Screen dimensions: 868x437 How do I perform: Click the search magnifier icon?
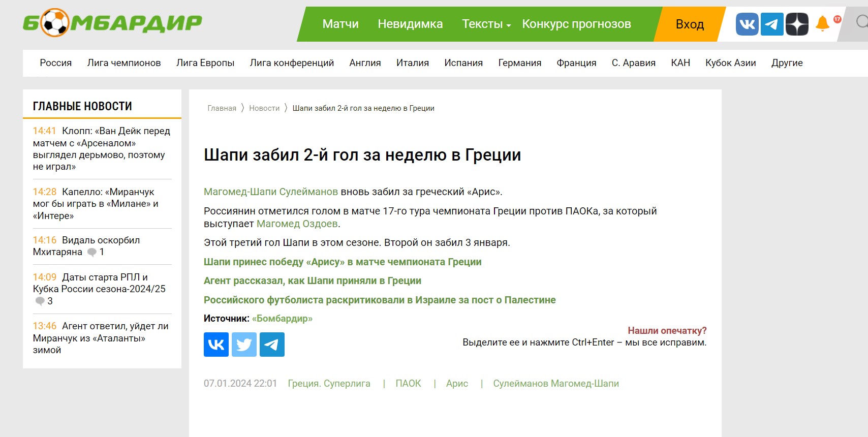click(x=861, y=22)
